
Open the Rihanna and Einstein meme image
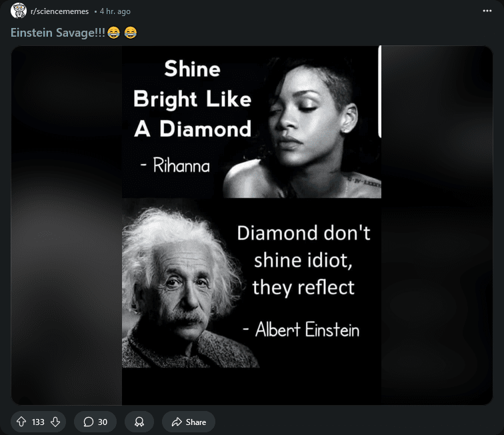point(252,226)
